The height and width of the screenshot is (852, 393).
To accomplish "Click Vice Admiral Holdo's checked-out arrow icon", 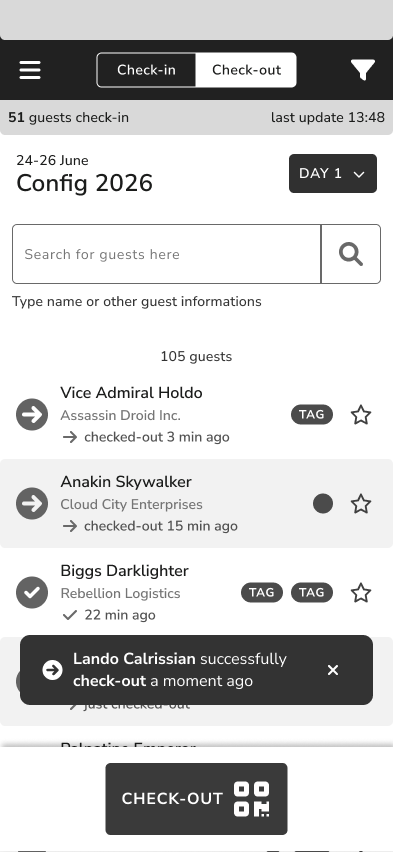I will click(32, 415).
